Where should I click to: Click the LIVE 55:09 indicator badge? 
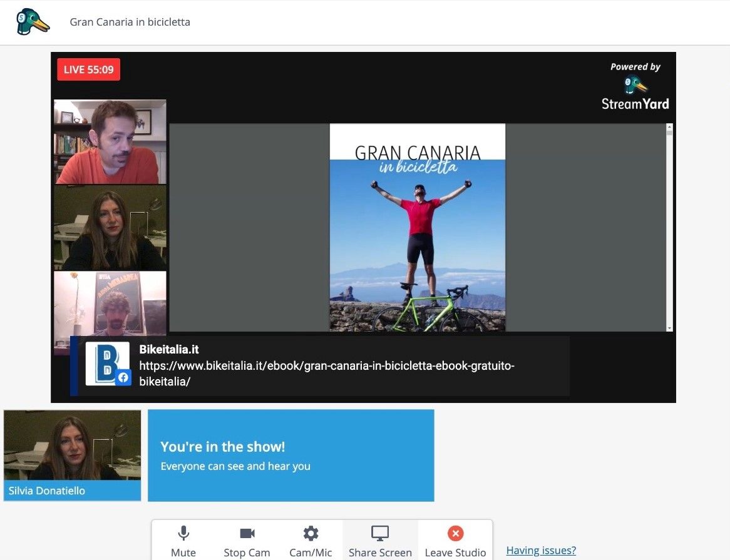[88, 69]
